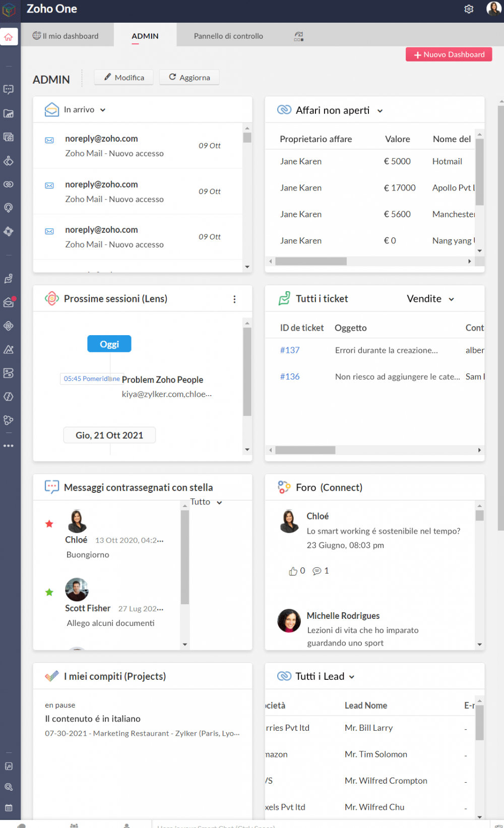Open the Vendite department dropdown

[x=431, y=299]
